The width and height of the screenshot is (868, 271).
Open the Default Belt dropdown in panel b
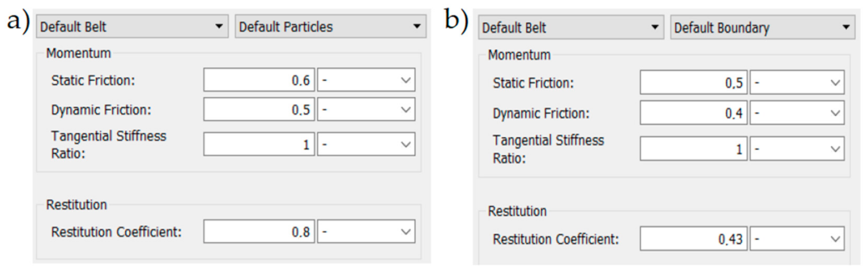(570, 28)
